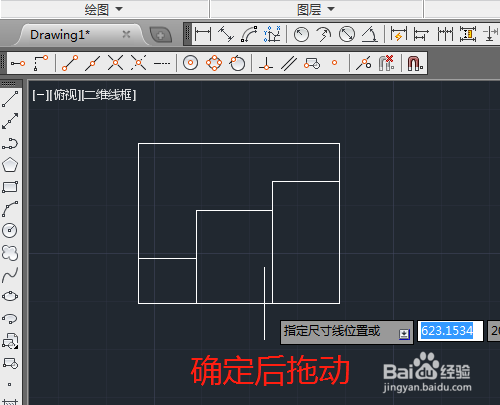
Task: Click the Snap None icon
Action: [387, 63]
